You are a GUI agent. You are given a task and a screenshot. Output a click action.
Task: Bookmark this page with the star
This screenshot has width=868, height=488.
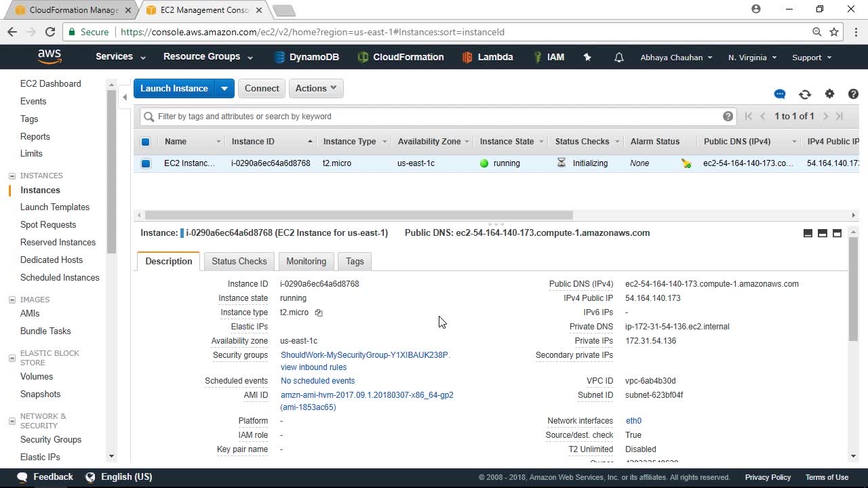[x=834, y=32]
